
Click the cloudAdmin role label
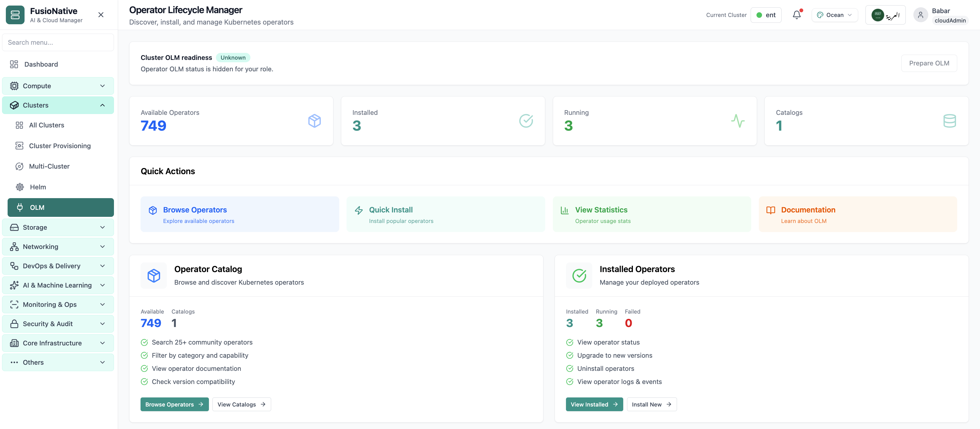tap(950, 20)
